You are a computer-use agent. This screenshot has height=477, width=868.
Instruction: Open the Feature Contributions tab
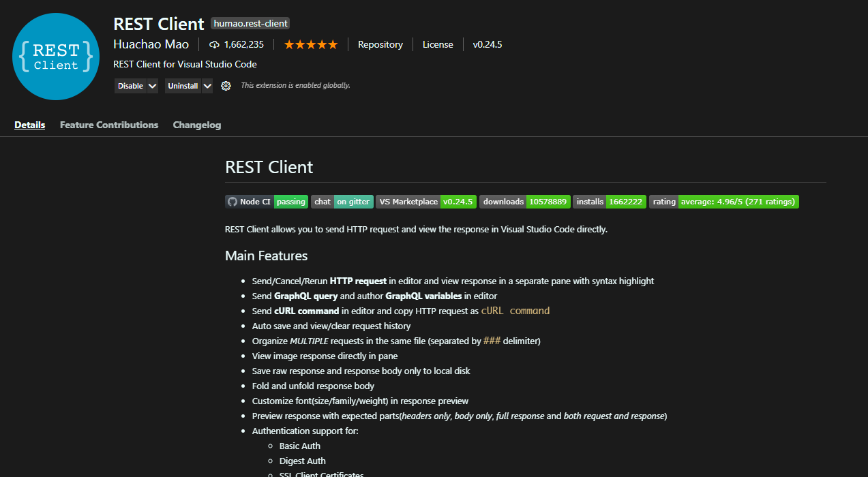click(x=109, y=125)
